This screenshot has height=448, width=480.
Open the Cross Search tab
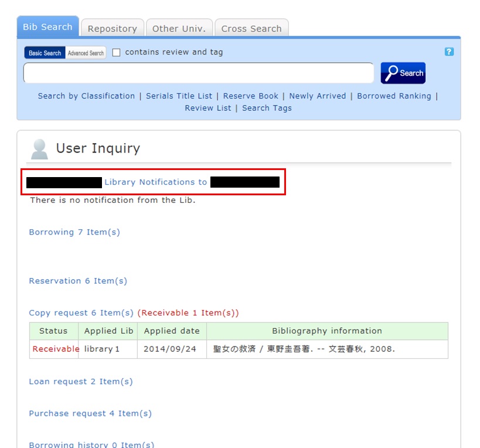pyautogui.click(x=251, y=28)
